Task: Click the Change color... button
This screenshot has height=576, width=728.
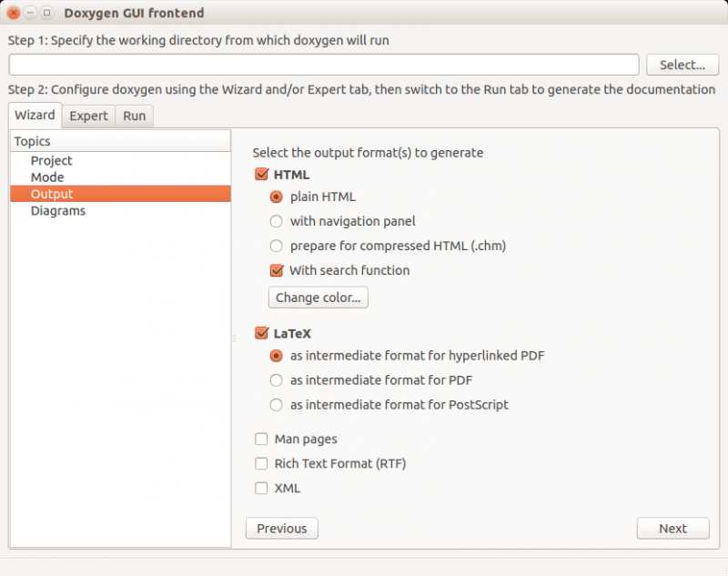Action: click(x=318, y=298)
